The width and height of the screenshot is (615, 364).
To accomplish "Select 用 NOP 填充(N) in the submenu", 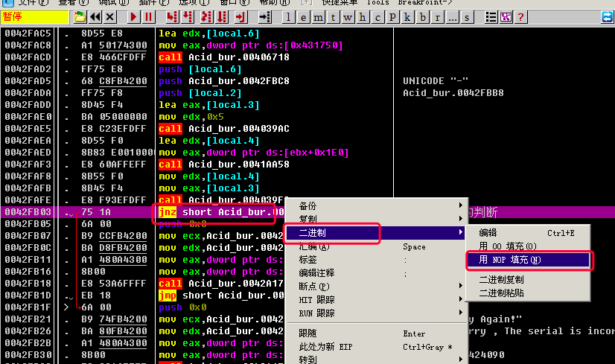I will click(x=528, y=260).
